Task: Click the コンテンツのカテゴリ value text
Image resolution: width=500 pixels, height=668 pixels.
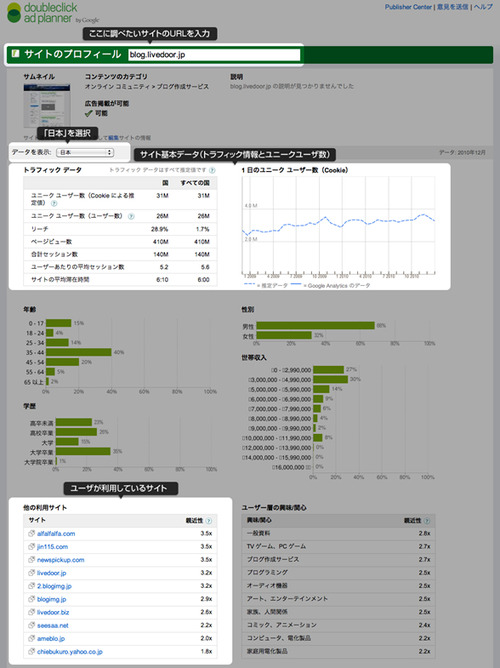Action: point(147,86)
